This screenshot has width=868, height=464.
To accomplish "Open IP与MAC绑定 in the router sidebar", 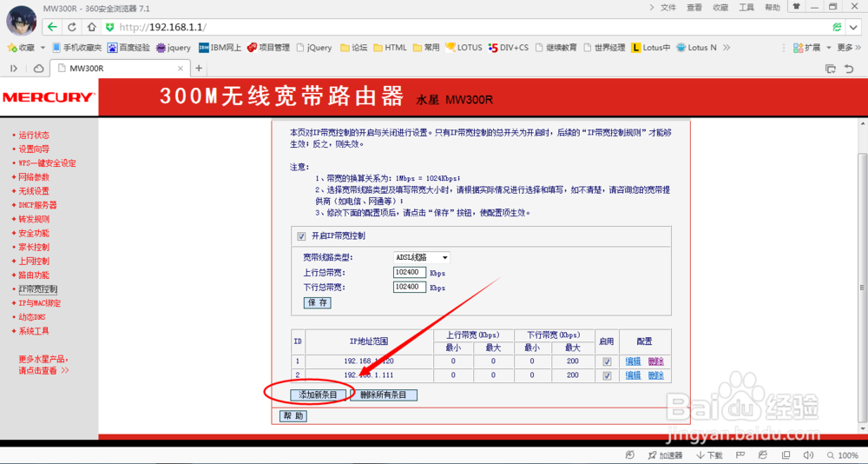I will [x=39, y=303].
